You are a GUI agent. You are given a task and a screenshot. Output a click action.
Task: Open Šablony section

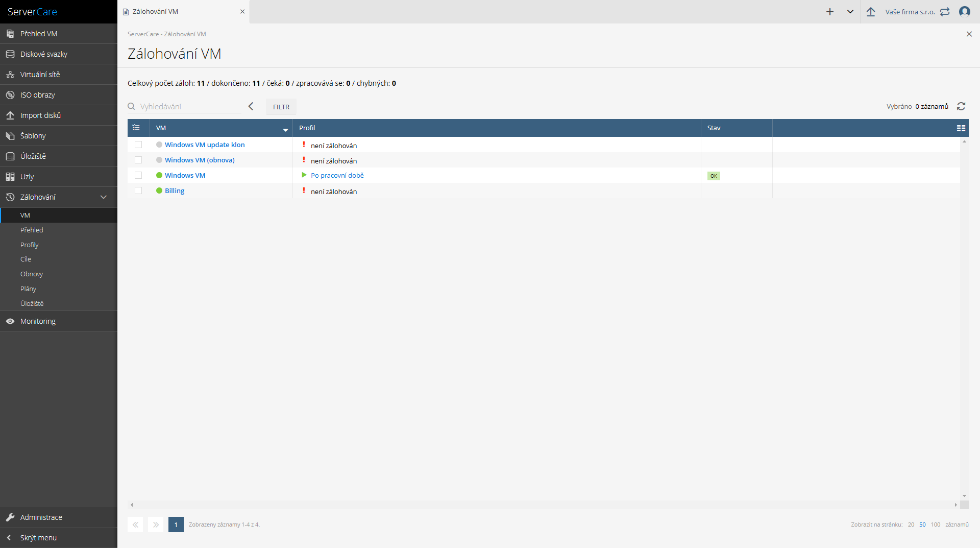[59, 136]
